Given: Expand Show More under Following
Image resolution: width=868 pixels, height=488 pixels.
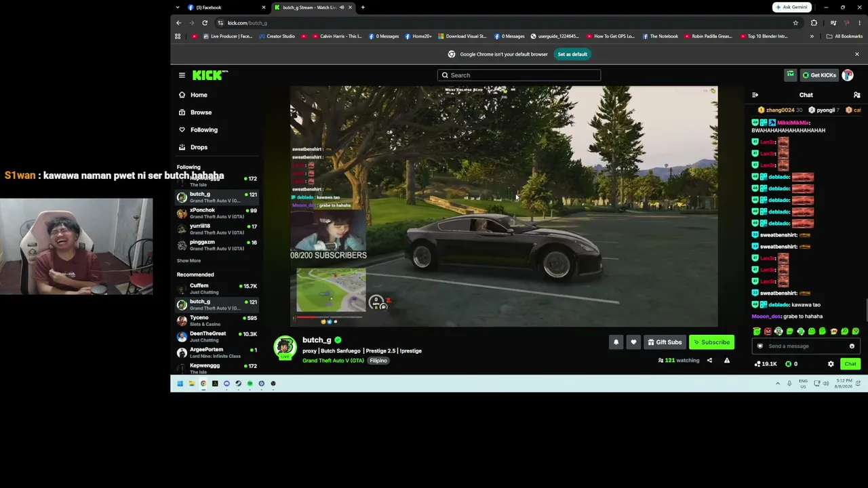Looking at the screenshot, I should click(x=189, y=261).
